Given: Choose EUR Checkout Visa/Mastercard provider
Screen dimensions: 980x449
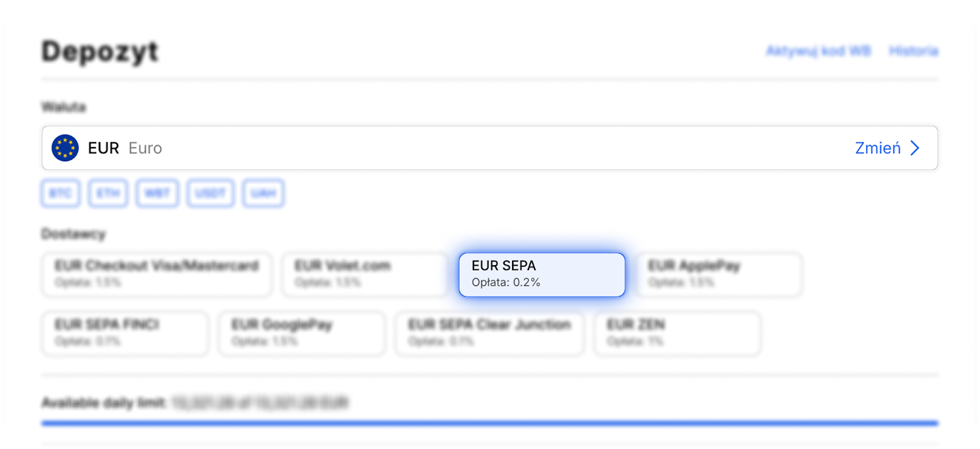Looking at the screenshot, I should click(157, 274).
